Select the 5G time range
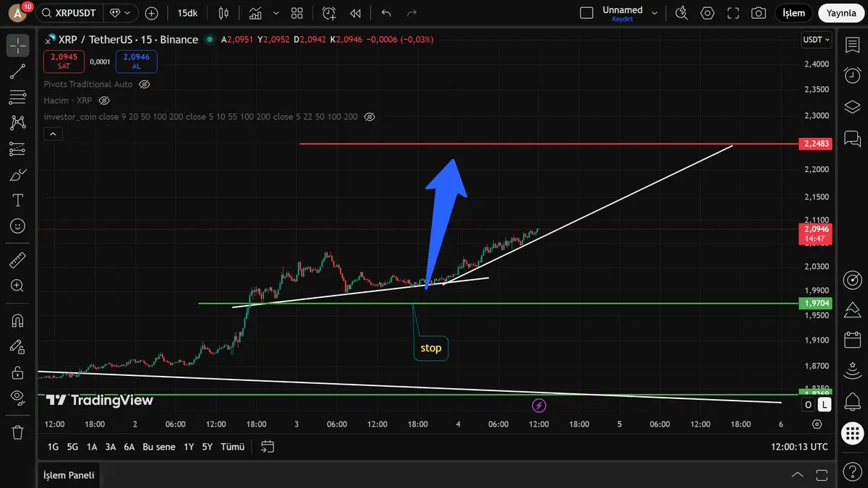Image resolution: width=868 pixels, height=488 pixels. [x=72, y=447]
